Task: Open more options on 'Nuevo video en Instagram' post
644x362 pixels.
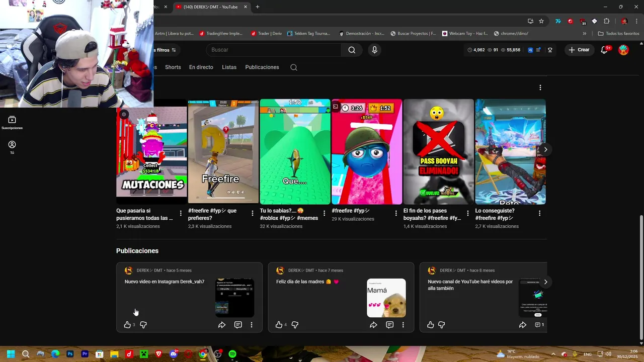Action: [252, 325]
